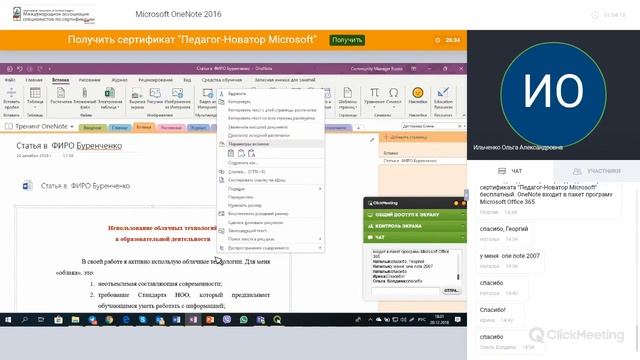This screenshot has width=640, height=360.
Task: Click the Equation pi icon
Action: pyautogui.click(x=374, y=93)
